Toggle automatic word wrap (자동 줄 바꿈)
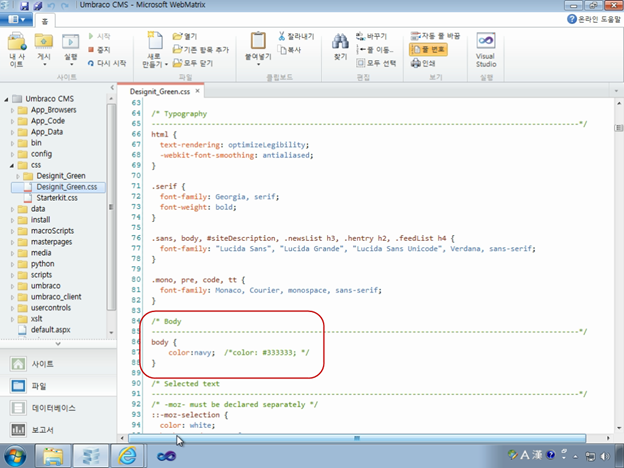 click(x=435, y=36)
